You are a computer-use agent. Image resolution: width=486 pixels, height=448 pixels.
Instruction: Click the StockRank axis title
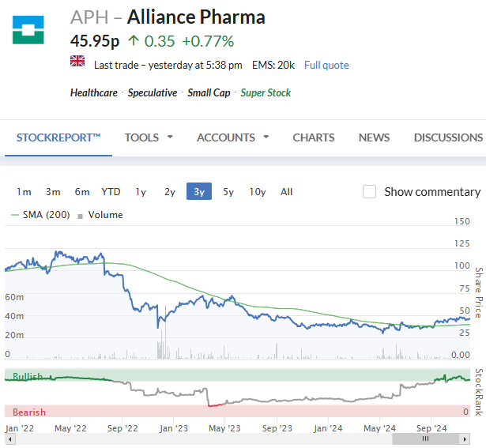pyautogui.click(x=479, y=392)
